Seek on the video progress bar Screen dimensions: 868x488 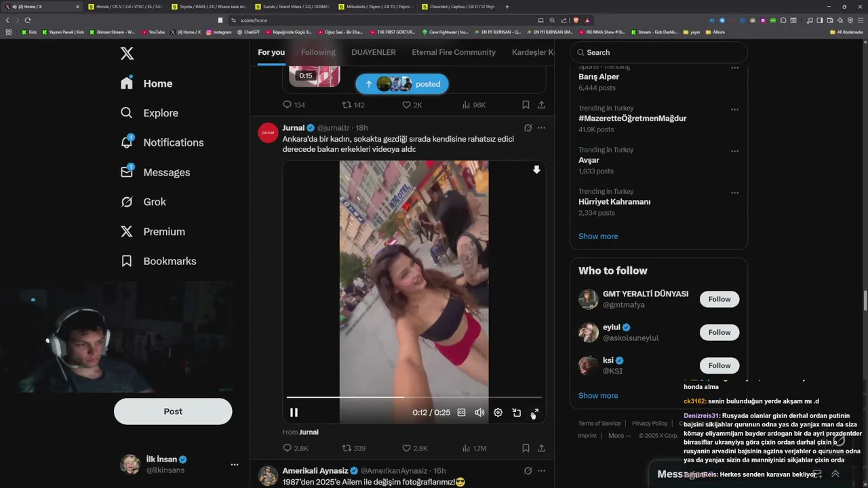coord(414,397)
